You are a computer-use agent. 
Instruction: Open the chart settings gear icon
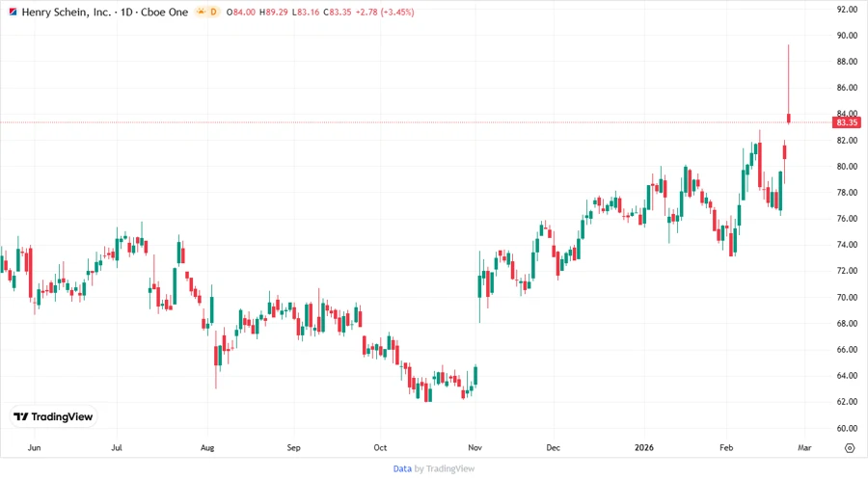coord(850,448)
